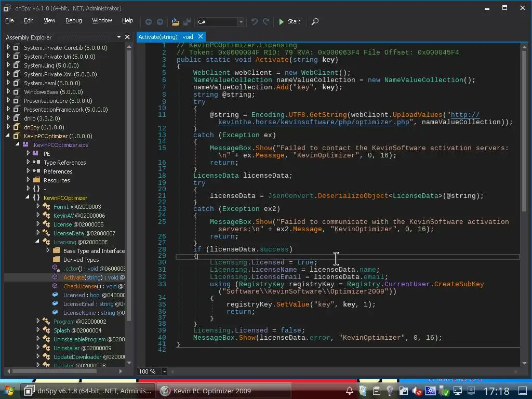The width and height of the screenshot is (532, 399).
Task: Click the notification bell tray icon
Action: click(350, 391)
